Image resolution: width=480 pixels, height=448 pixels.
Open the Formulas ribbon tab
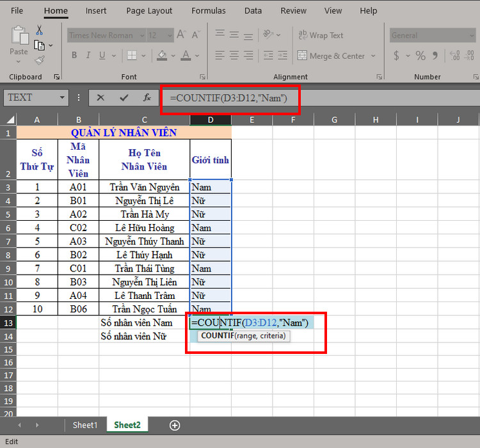[x=208, y=11]
